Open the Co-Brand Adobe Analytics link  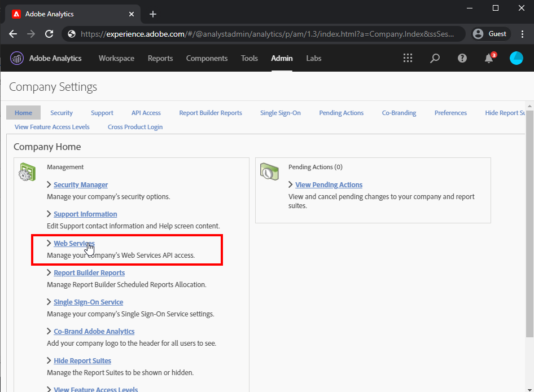click(94, 331)
